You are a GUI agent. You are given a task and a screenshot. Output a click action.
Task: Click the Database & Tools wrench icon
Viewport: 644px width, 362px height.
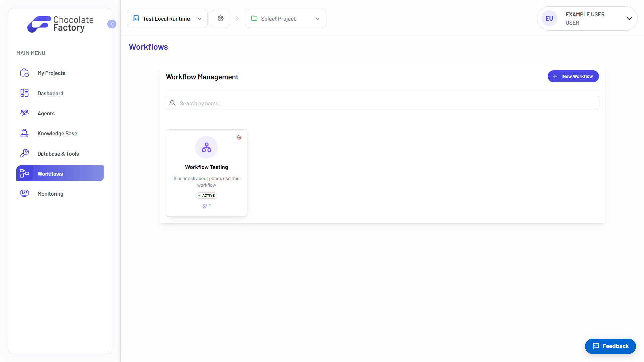point(24,153)
